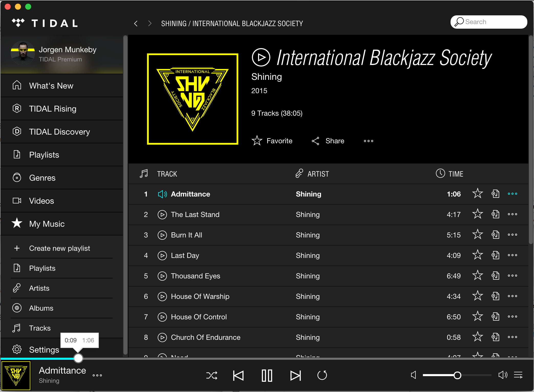Open more options for Burn It All
Image resolution: width=534 pixels, height=392 pixels.
click(x=512, y=235)
